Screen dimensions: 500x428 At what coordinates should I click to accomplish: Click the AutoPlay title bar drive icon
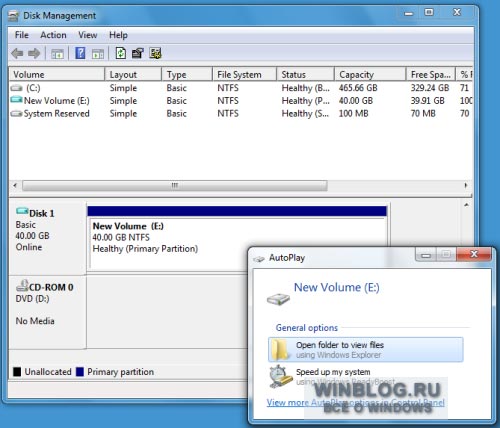pos(259,258)
